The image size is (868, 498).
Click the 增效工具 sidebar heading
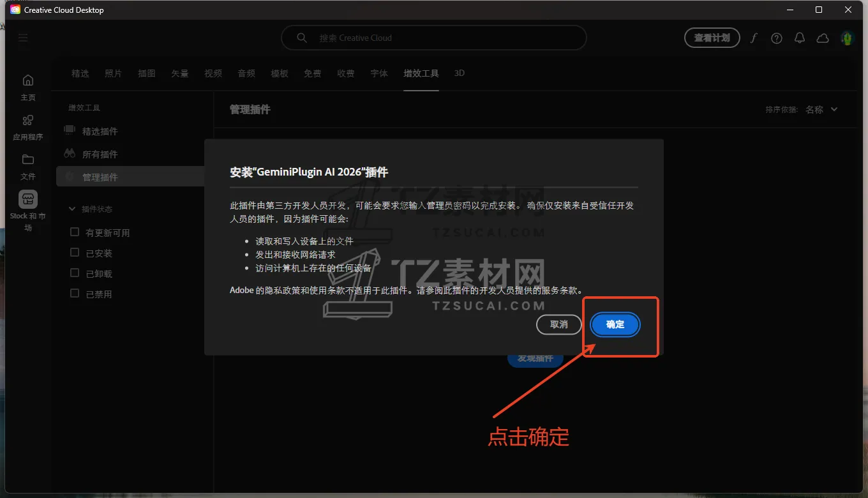click(84, 108)
